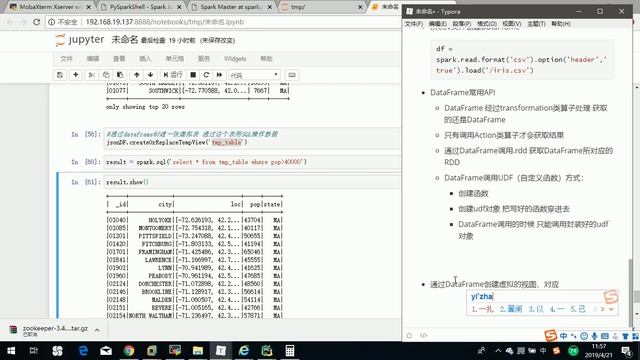Open the cell type dropdown showing 代码
Screen dimensions: 640x360
pyautogui.click(x=254, y=75)
